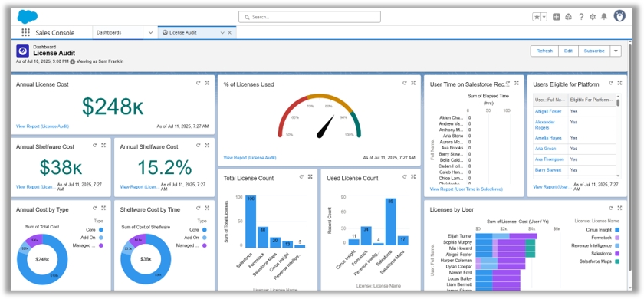Open the App Launcher grid icon
This screenshot has width=644, height=299.
point(25,32)
